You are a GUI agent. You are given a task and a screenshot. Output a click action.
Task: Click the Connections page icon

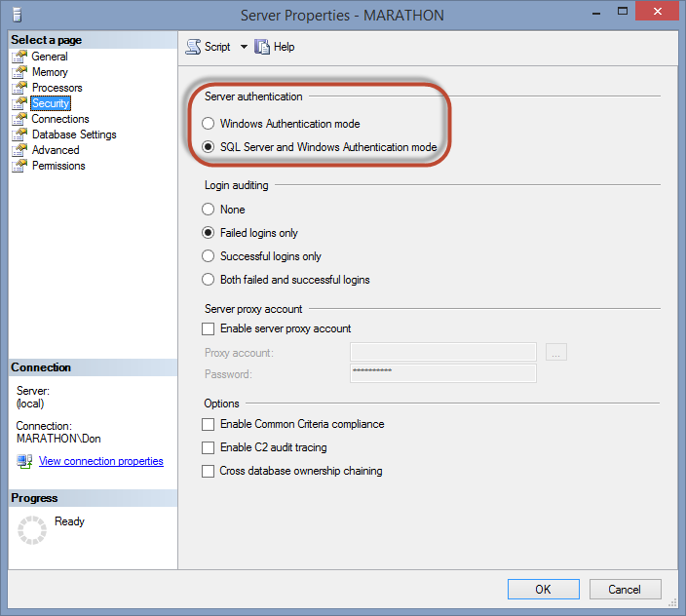(19, 119)
